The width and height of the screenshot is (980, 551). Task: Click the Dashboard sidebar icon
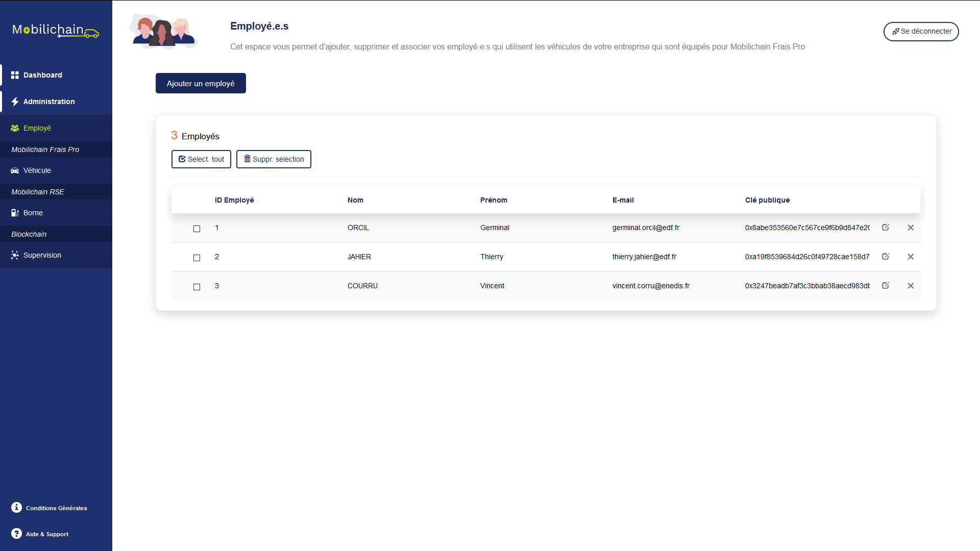pos(15,74)
